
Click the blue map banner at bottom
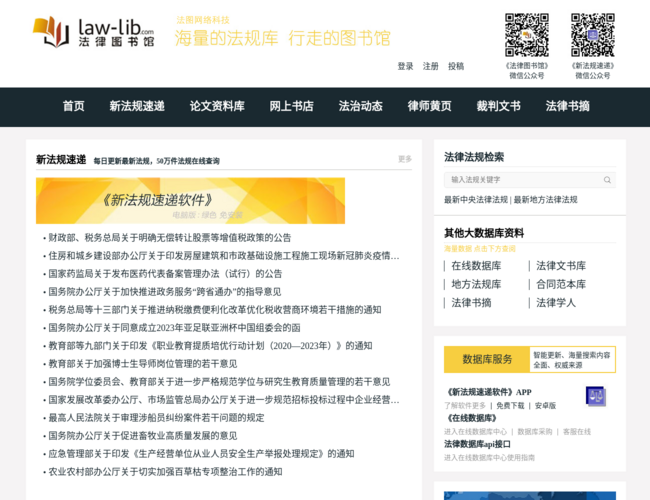pyautogui.click(x=530, y=496)
